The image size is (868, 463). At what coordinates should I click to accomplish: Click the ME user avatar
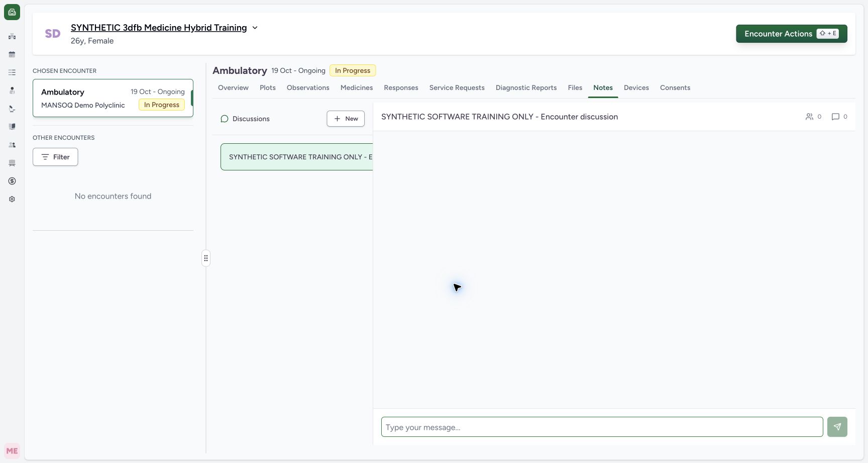pyautogui.click(x=12, y=451)
